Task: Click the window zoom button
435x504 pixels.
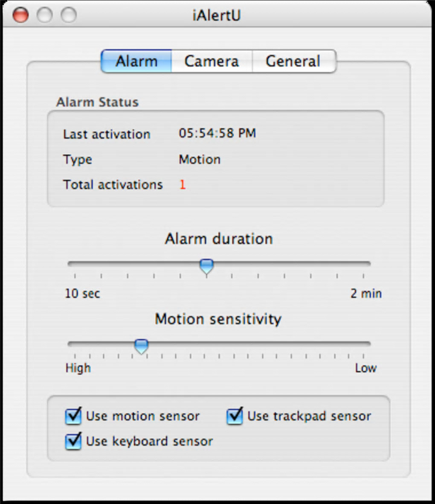Action: coord(68,16)
